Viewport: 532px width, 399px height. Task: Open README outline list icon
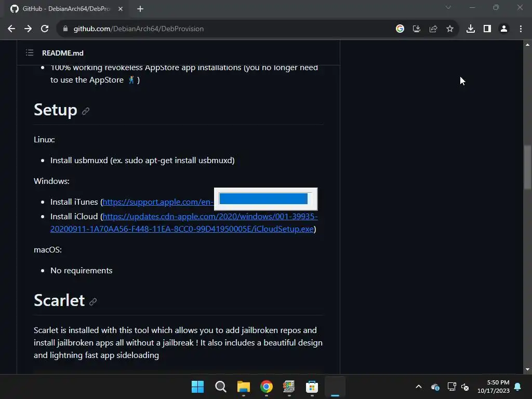(30, 52)
